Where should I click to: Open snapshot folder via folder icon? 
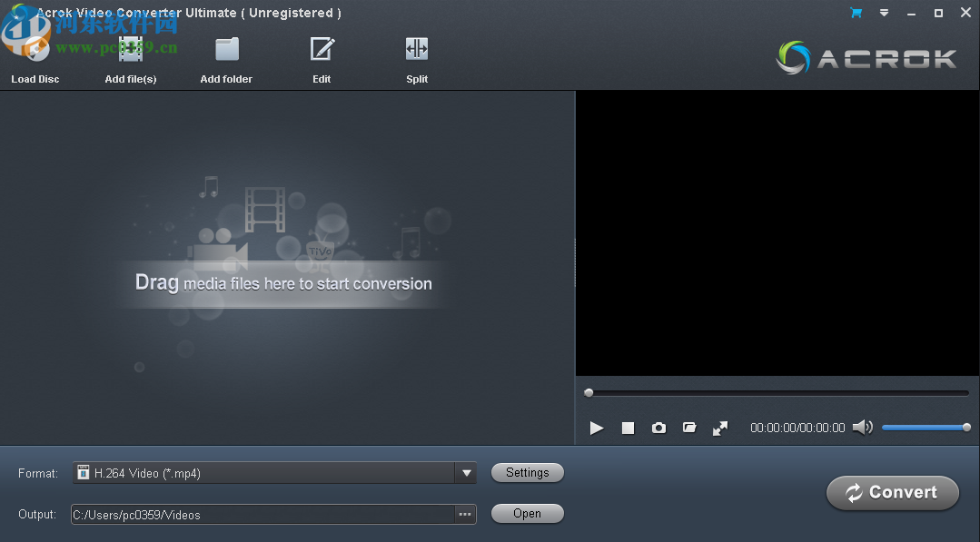[689, 428]
